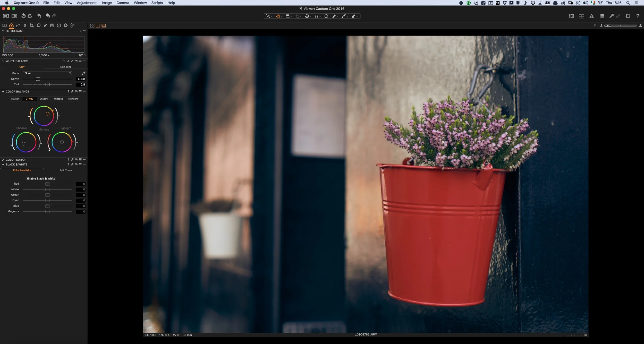Select the Pan/Hand tool in the toolbar
This screenshot has height=344, width=644.
pos(278,16)
